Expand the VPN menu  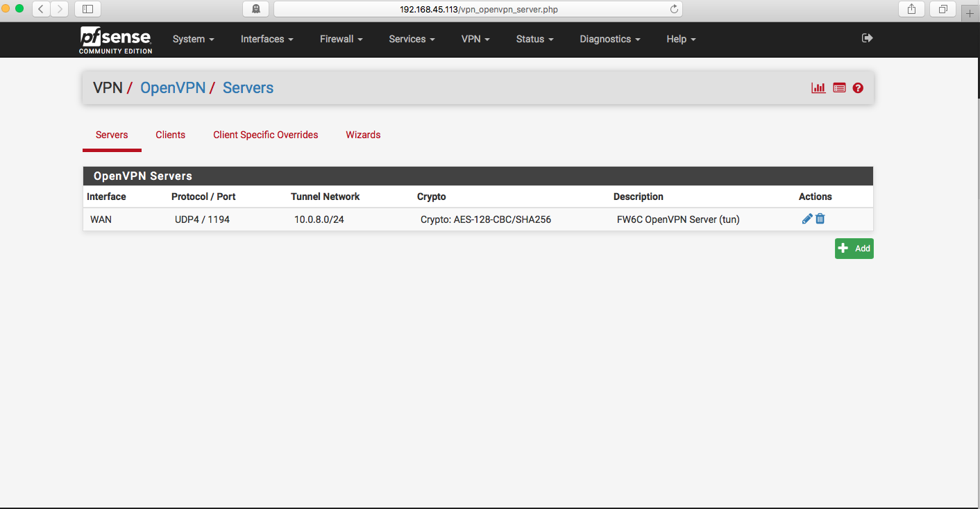click(x=475, y=39)
